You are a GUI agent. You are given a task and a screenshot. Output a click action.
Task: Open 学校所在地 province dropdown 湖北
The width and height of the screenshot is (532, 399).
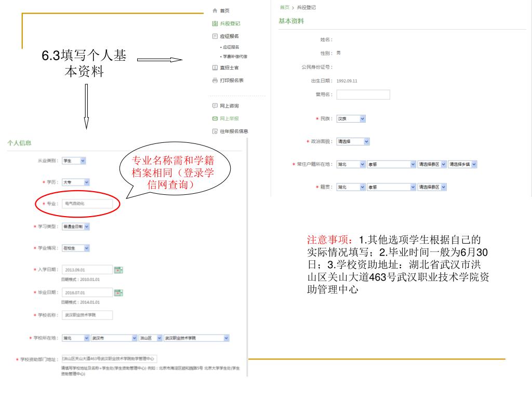click(x=75, y=338)
